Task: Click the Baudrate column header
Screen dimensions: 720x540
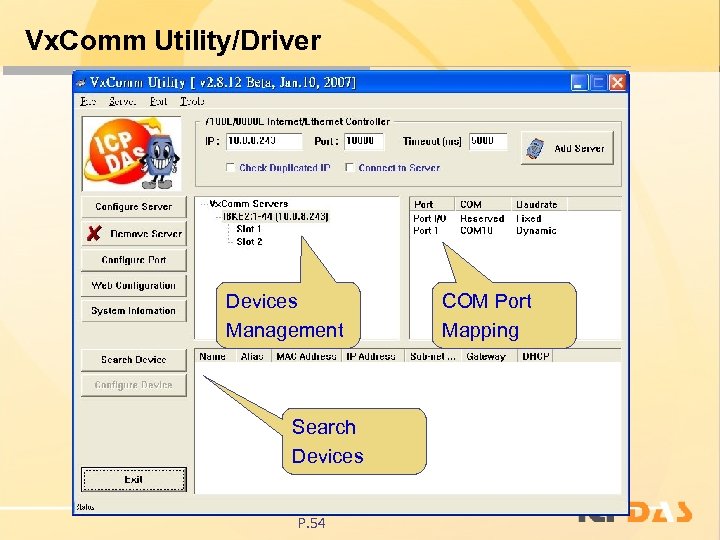Action: (540, 204)
